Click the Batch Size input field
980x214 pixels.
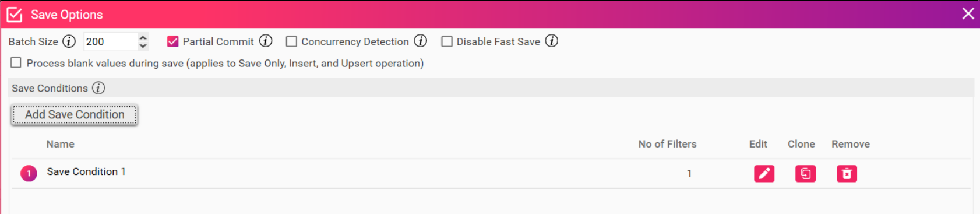click(111, 41)
